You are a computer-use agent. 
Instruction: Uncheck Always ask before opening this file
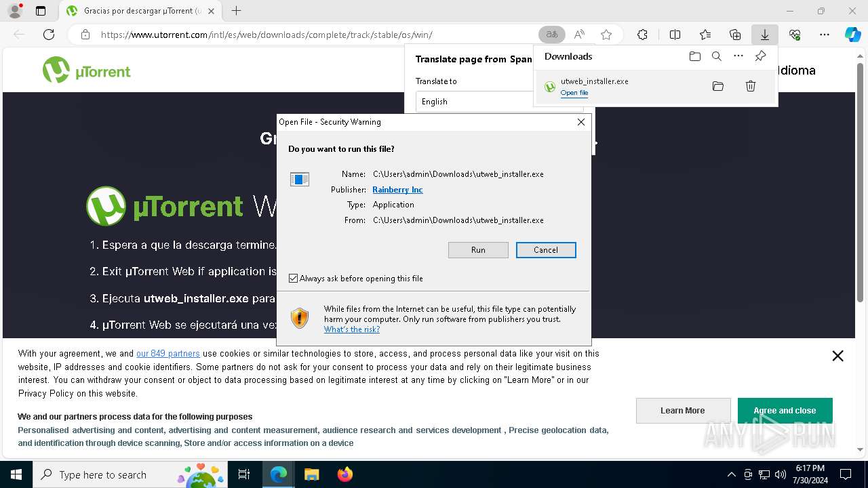[293, 279]
